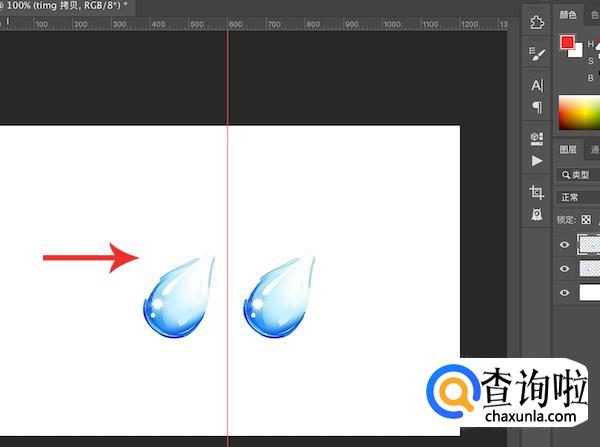600x447 pixels.
Task: Open the Character panel icon
Action: 537,85
